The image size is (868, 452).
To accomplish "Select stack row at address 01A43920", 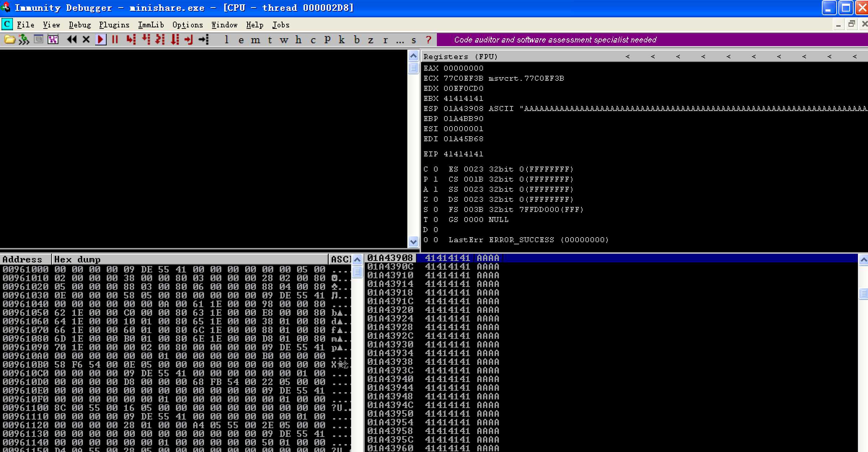I will coord(611,310).
